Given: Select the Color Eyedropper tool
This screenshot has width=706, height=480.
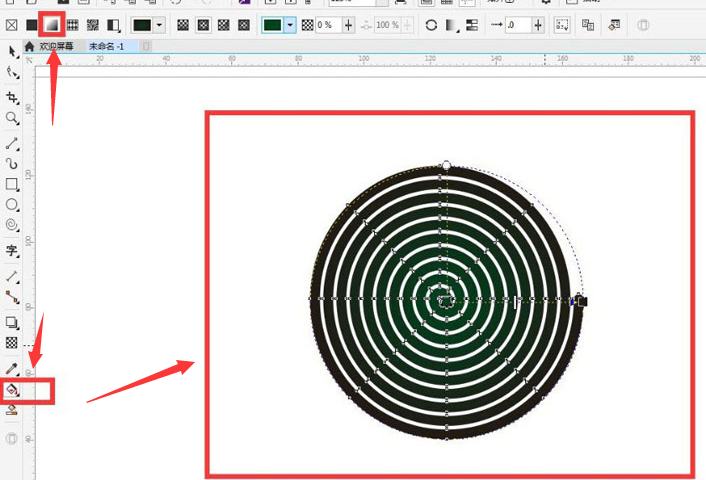Looking at the screenshot, I should click(x=12, y=369).
